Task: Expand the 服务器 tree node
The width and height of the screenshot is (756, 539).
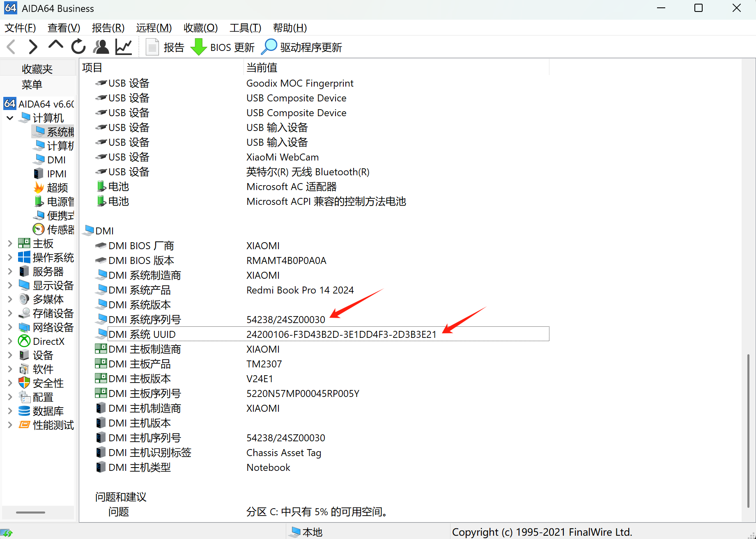Action: 10,272
